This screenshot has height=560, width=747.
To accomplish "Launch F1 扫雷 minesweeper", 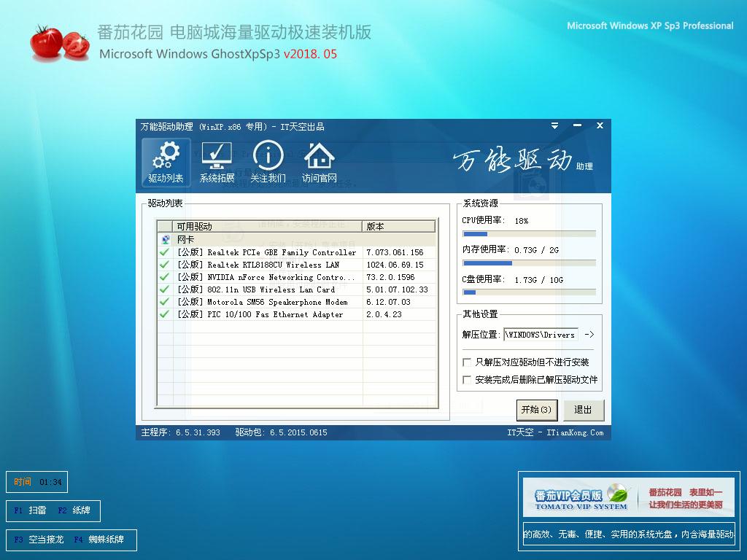I will pos(30,510).
